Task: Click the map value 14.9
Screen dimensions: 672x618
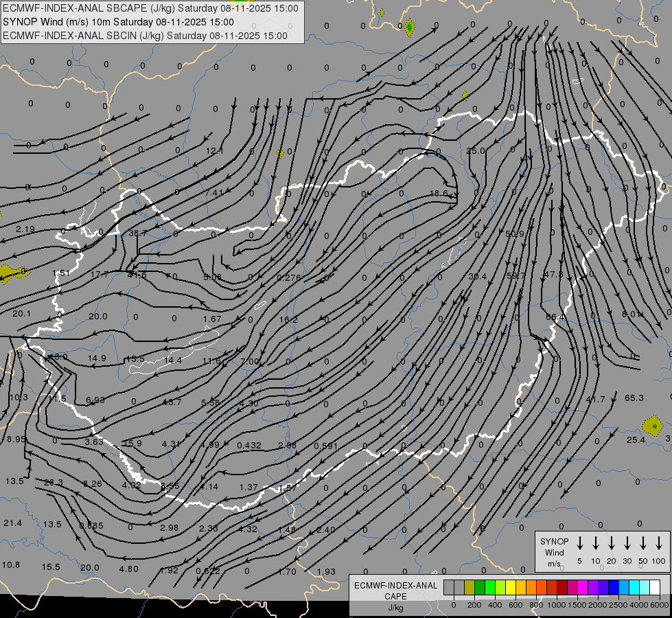Action: point(97,358)
